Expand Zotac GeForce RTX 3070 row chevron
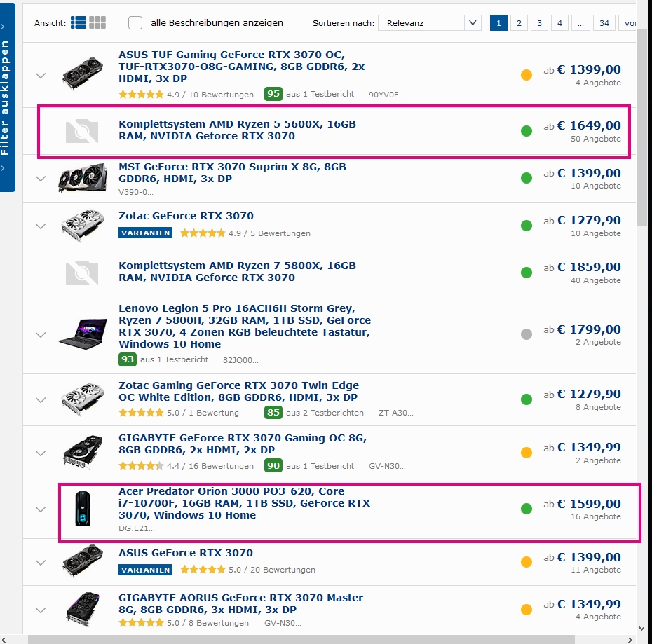Image resolution: width=652 pixels, height=644 pixels. tap(41, 226)
